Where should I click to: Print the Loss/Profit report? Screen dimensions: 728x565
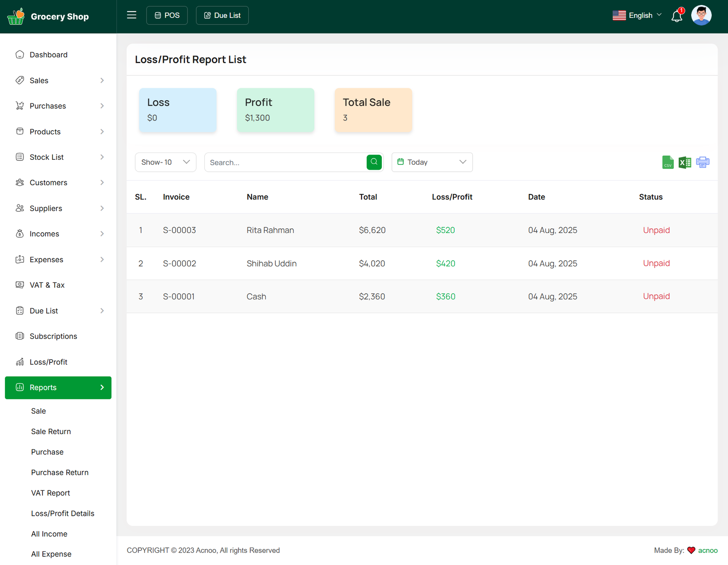[703, 163]
